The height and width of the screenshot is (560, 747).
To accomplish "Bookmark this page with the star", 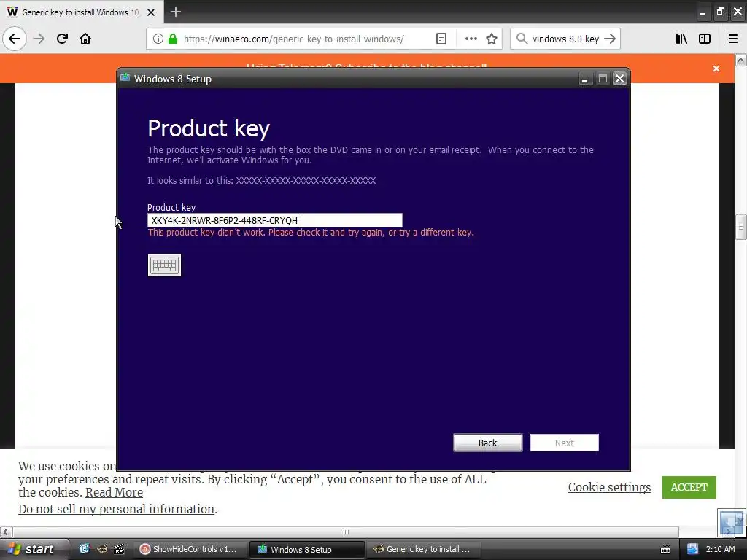I will [x=492, y=39].
